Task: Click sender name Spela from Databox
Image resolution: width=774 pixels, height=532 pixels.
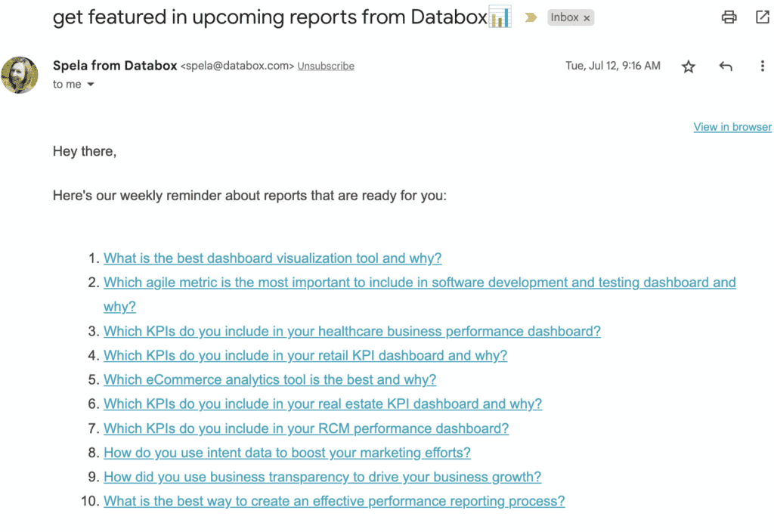Action: (115, 66)
